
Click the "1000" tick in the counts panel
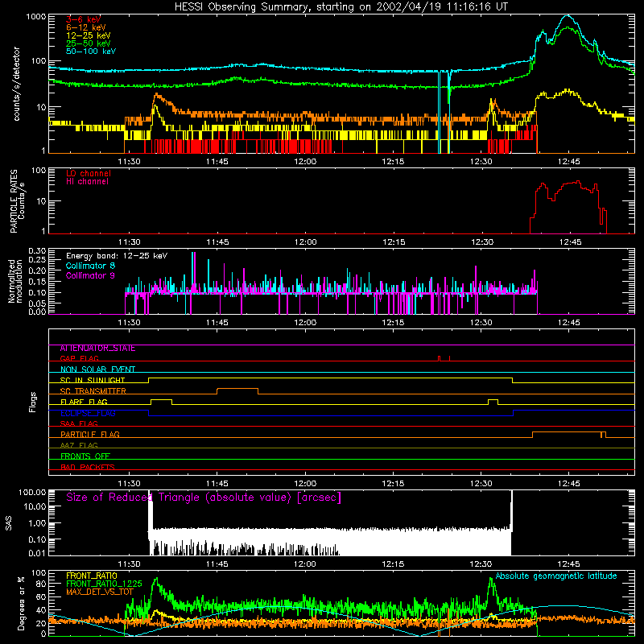point(36,17)
